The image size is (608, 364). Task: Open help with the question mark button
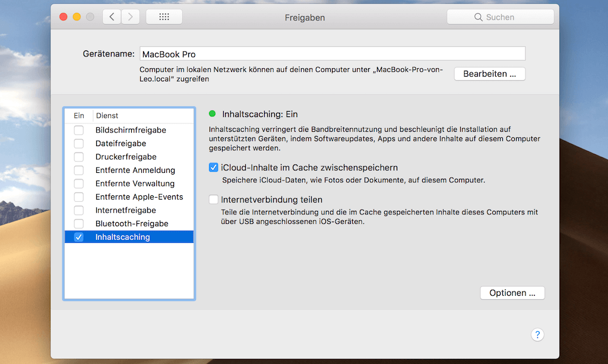[x=537, y=334]
